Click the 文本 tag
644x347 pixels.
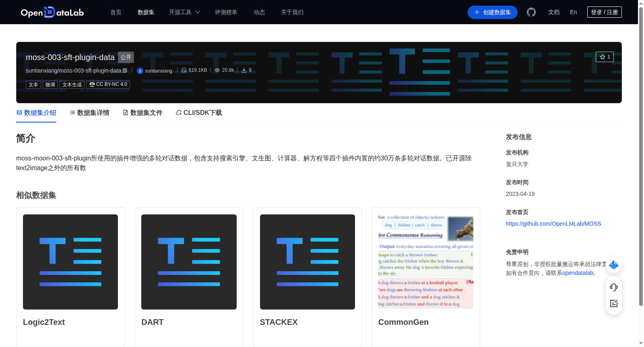click(x=33, y=85)
